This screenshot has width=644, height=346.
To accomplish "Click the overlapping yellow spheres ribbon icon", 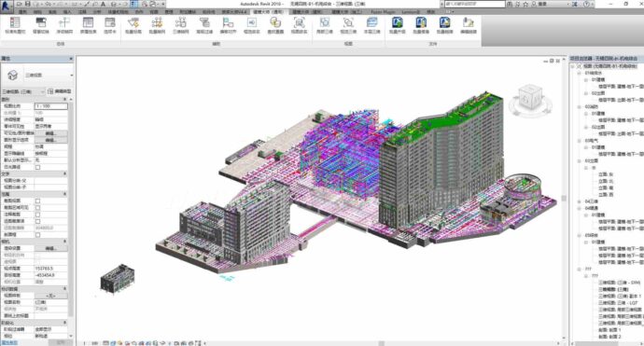I will point(275,22).
